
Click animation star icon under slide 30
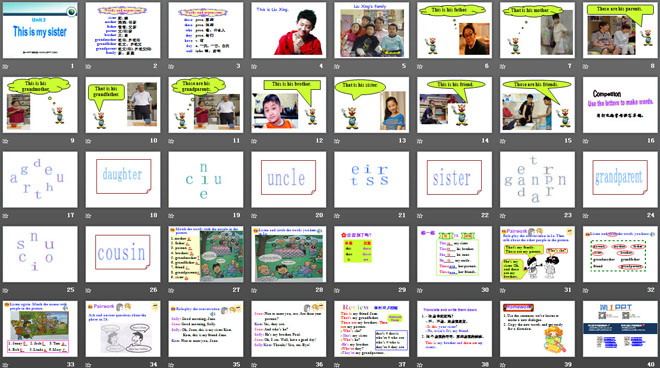coord(420,290)
